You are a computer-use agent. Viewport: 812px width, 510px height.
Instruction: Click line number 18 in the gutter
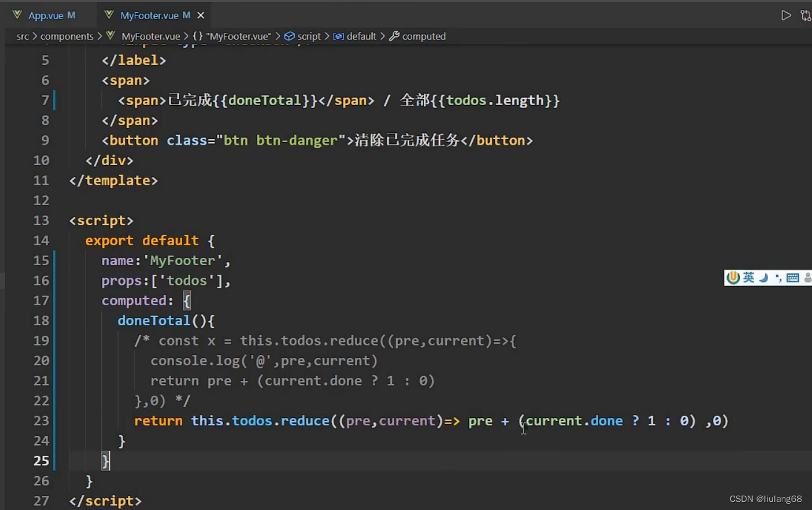click(x=41, y=321)
